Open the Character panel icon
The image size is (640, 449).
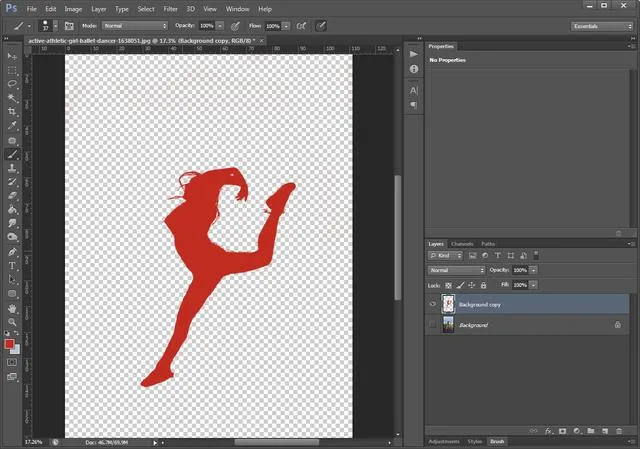[x=413, y=91]
